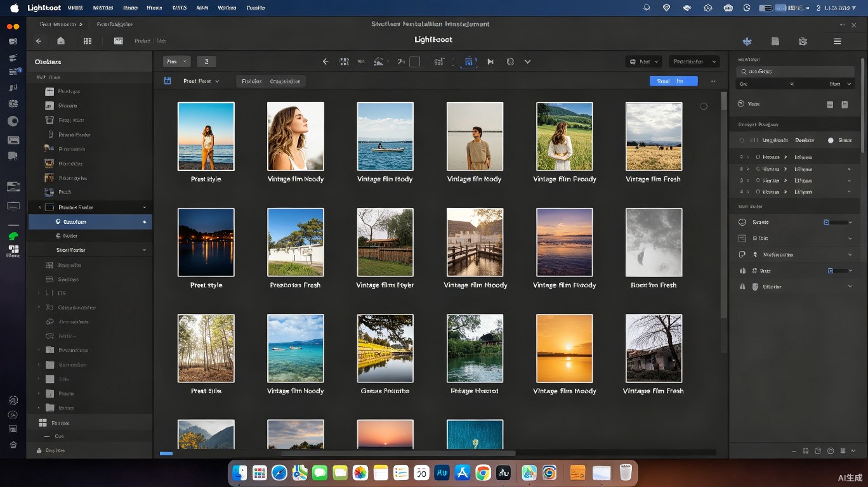868x487 pixels.
Task: Open Safari from the dock
Action: (280, 472)
